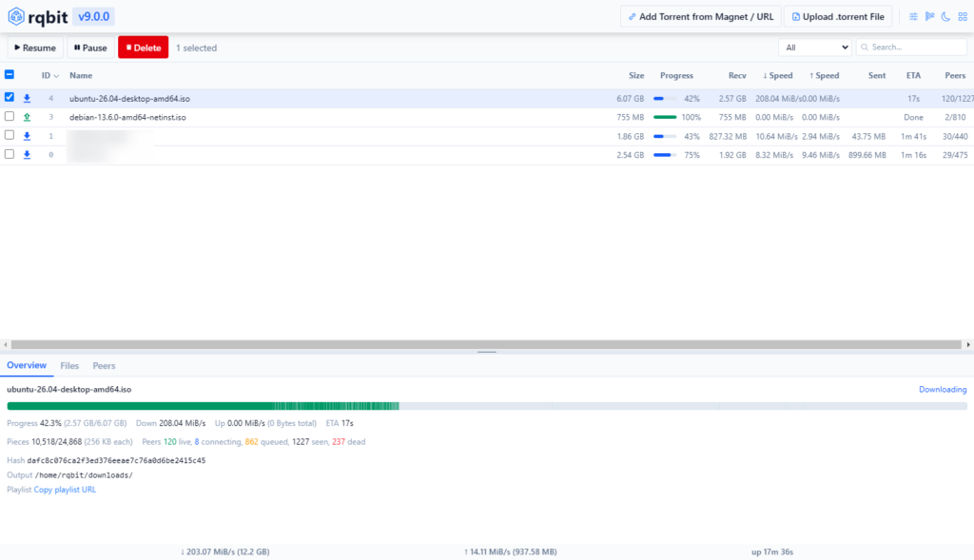Check the checkbox for the 1.86 GB torrent
The height and width of the screenshot is (560, 974).
10,135
